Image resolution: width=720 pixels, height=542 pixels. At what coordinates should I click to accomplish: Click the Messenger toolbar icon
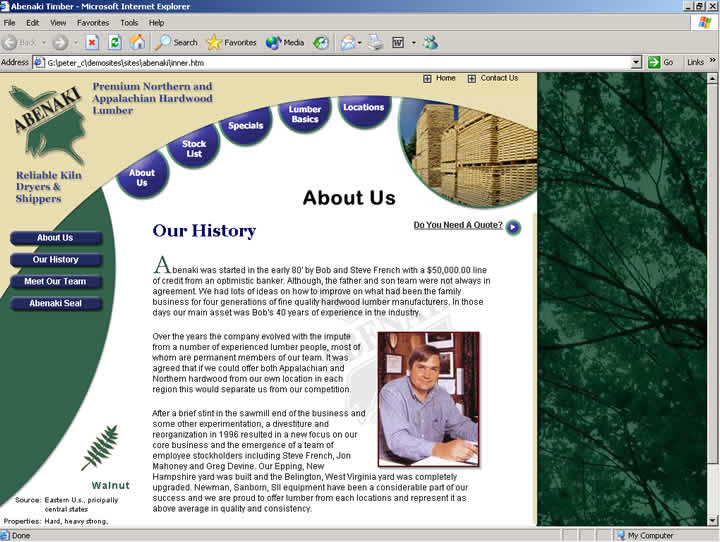click(x=430, y=43)
